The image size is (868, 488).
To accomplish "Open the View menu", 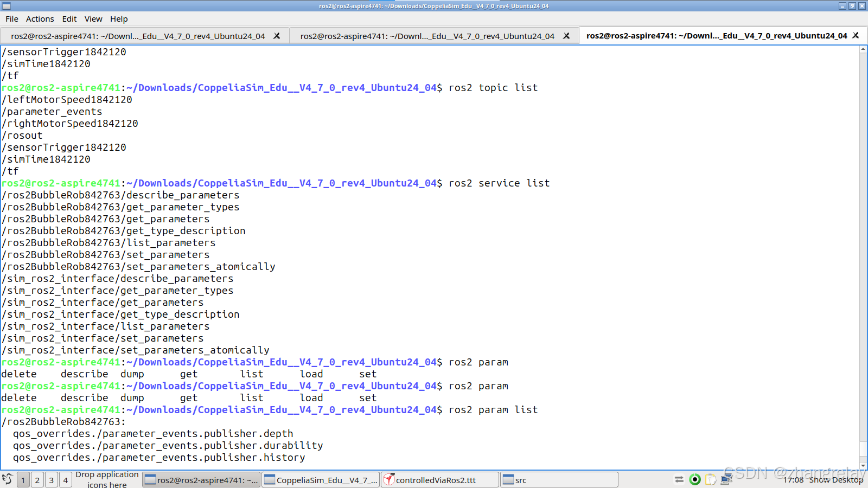I will 93,18.
